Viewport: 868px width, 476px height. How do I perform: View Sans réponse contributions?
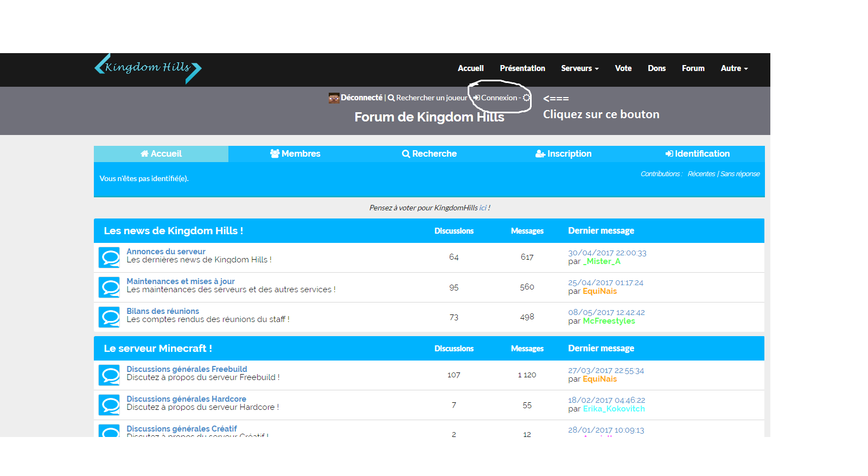740,174
